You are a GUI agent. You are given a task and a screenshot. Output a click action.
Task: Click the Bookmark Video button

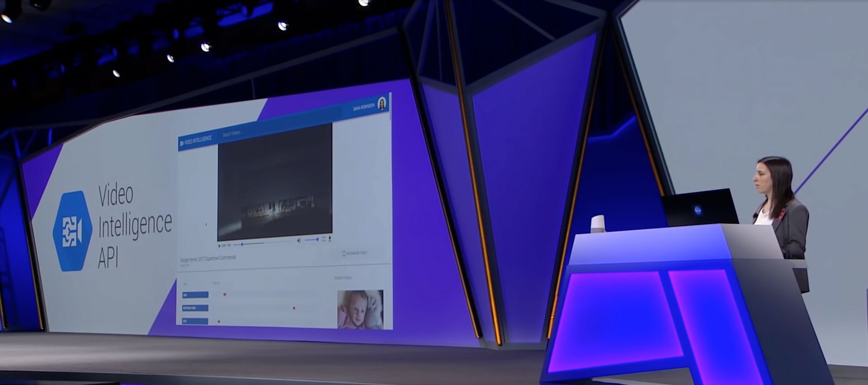pos(357,253)
